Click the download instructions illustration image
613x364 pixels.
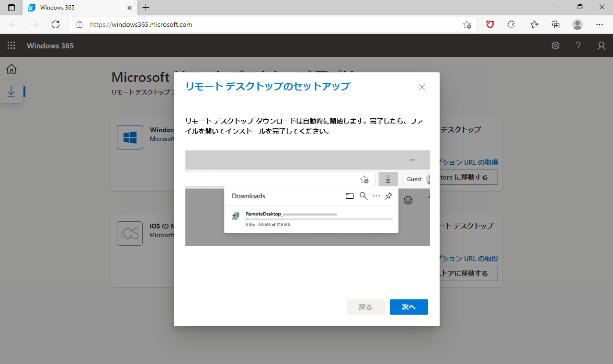click(x=307, y=198)
